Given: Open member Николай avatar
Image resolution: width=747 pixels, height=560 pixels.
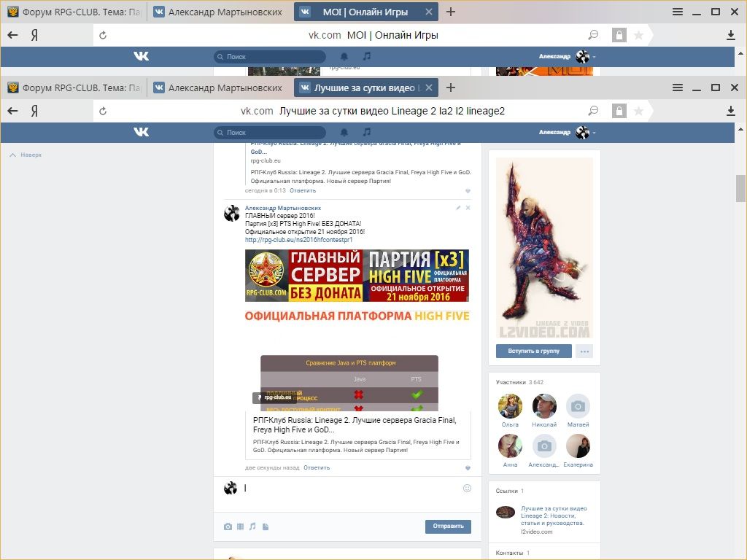Looking at the screenshot, I should pos(544,406).
